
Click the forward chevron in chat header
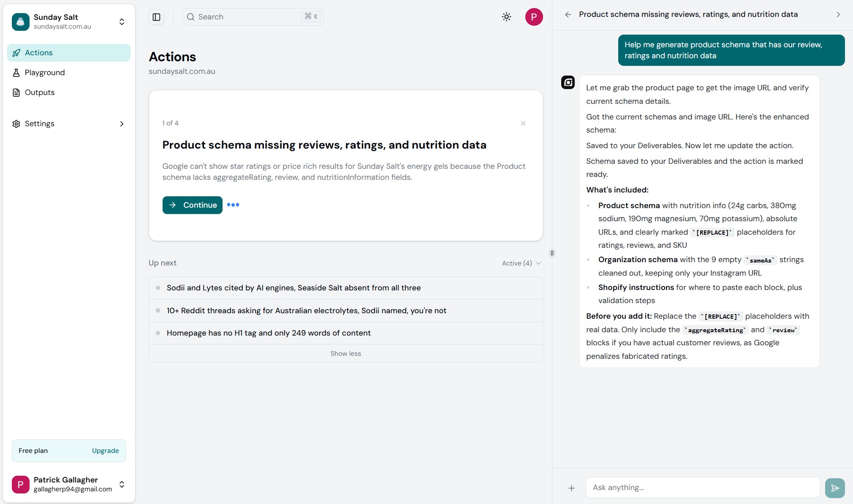tap(838, 14)
